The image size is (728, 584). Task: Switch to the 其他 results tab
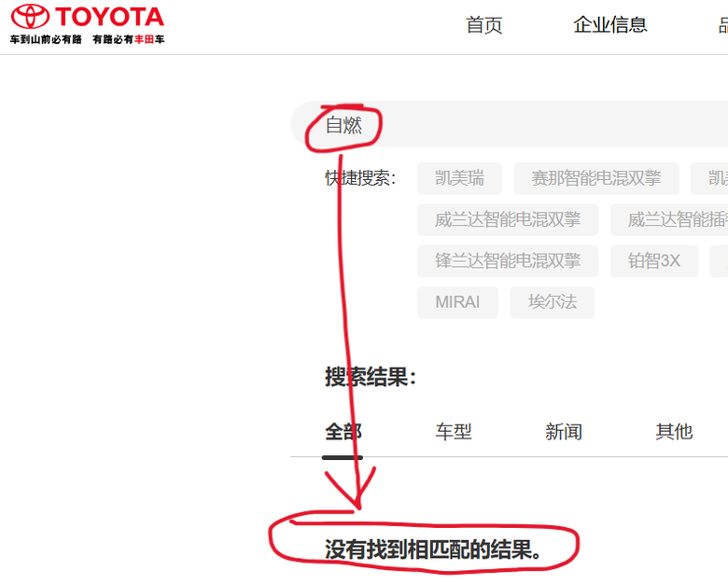point(674,432)
